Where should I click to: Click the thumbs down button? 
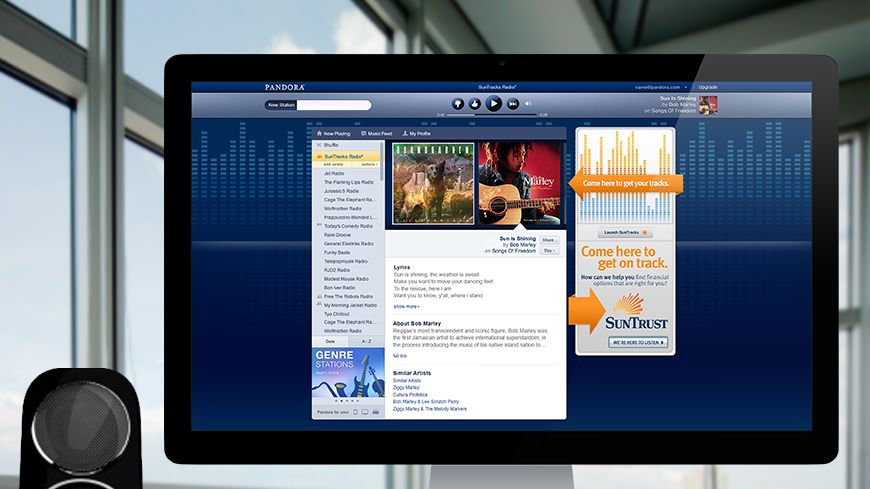pos(458,104)
